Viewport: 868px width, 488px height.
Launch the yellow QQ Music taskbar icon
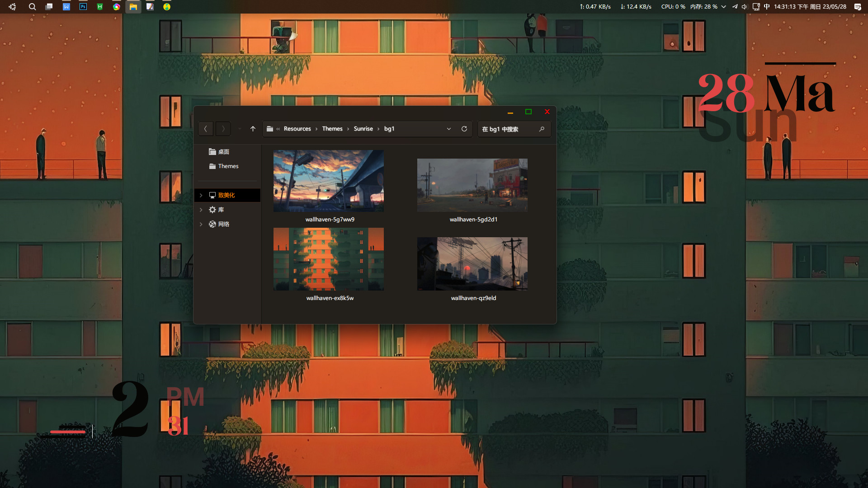pos(167,7)
